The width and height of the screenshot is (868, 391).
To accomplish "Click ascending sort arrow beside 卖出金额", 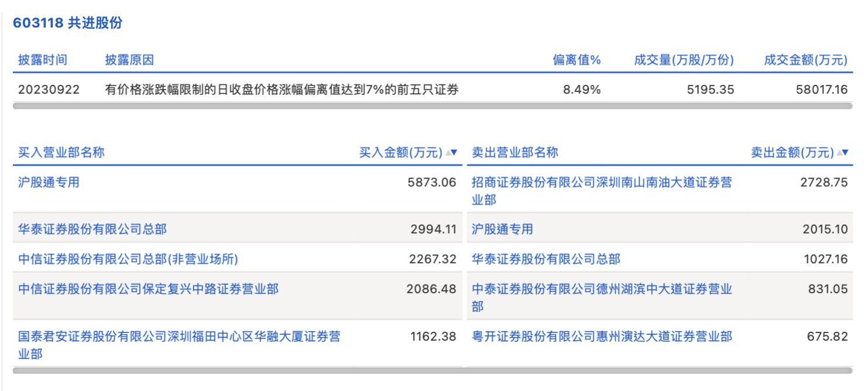I will [x=840, y=153].
